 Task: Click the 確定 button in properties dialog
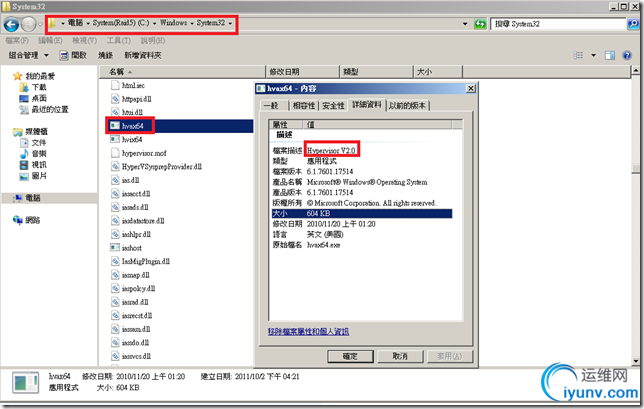350,356
